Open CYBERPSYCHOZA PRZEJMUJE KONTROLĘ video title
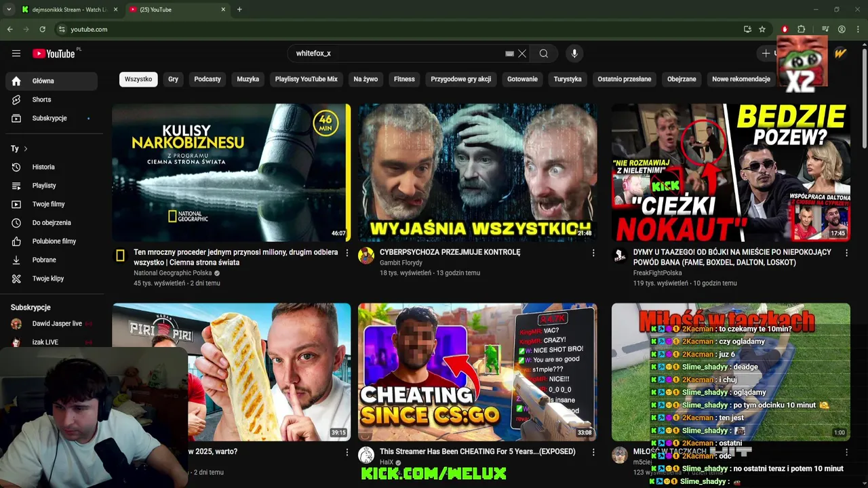 coord(450,252)
